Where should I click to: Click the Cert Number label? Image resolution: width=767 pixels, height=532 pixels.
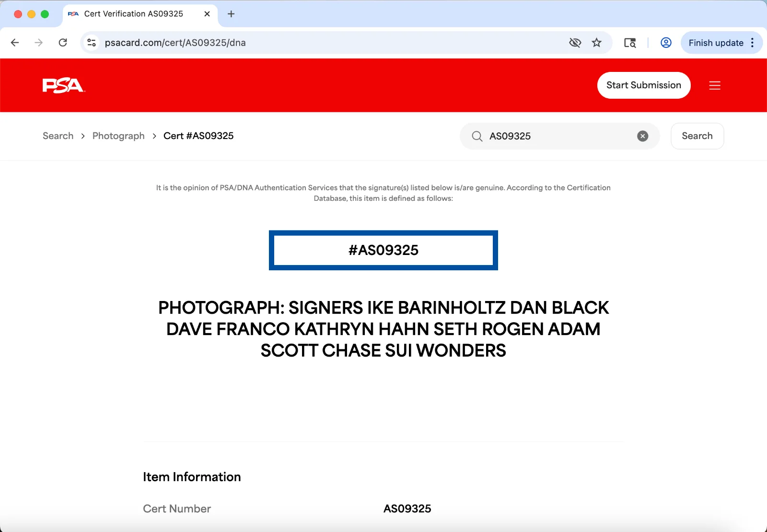(x=177, y=509)
